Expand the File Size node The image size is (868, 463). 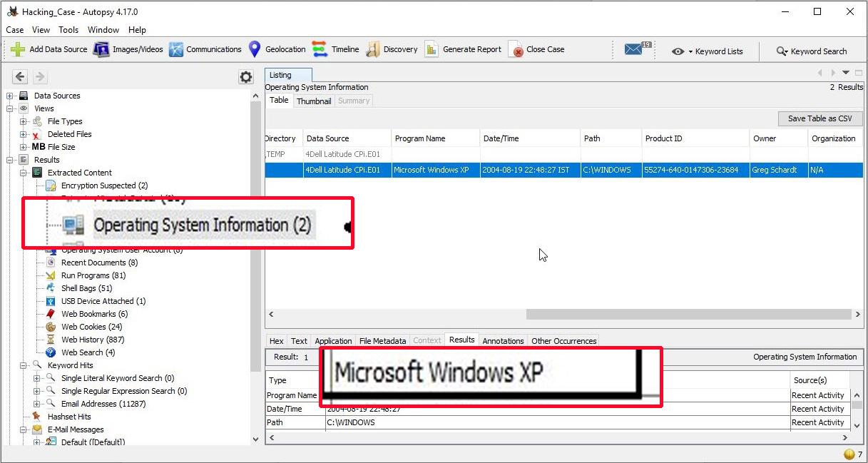point(24,147)
